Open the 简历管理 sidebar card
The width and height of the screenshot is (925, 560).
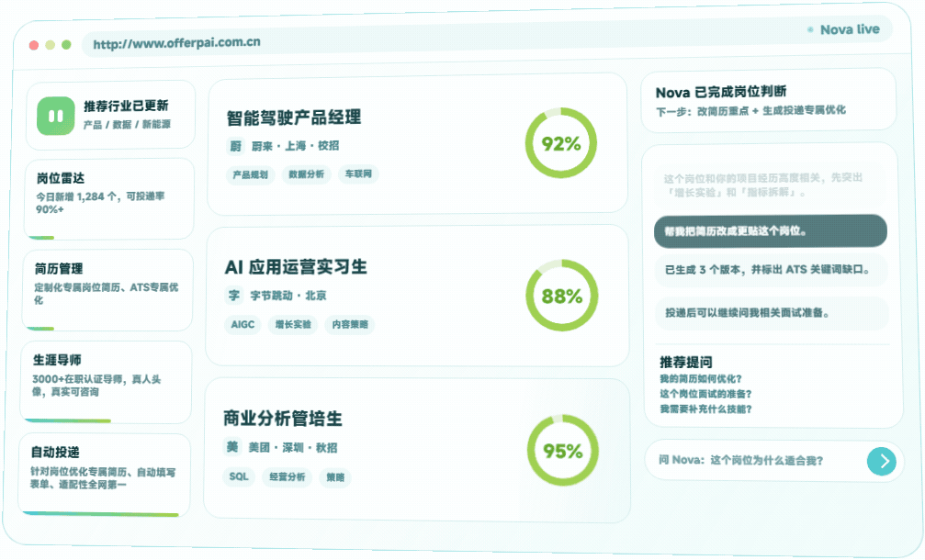[x=107, y=290]
